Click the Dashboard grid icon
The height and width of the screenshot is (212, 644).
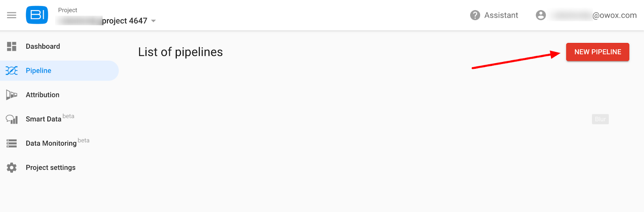[x=12, y=46]
